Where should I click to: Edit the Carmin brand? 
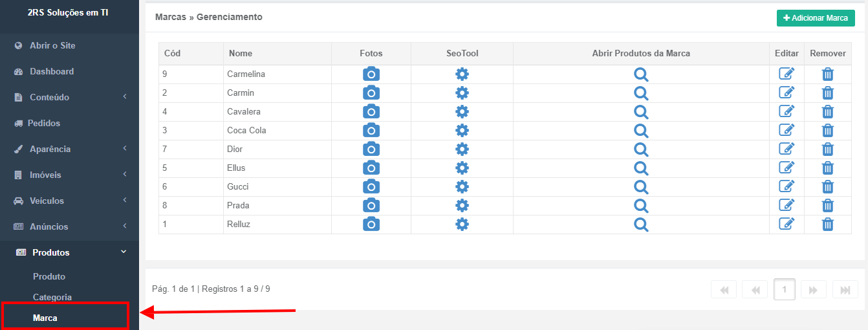tap(787, 93)
